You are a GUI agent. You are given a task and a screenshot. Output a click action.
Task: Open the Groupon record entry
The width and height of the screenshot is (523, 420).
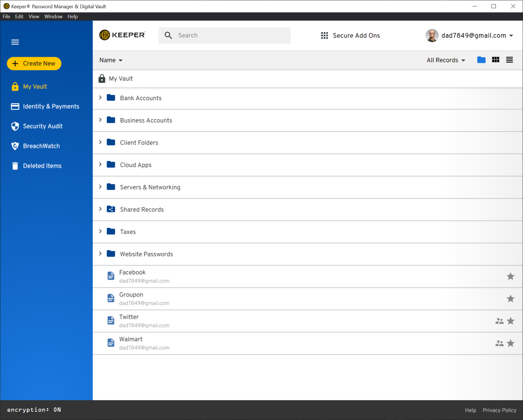click(307, 298)
